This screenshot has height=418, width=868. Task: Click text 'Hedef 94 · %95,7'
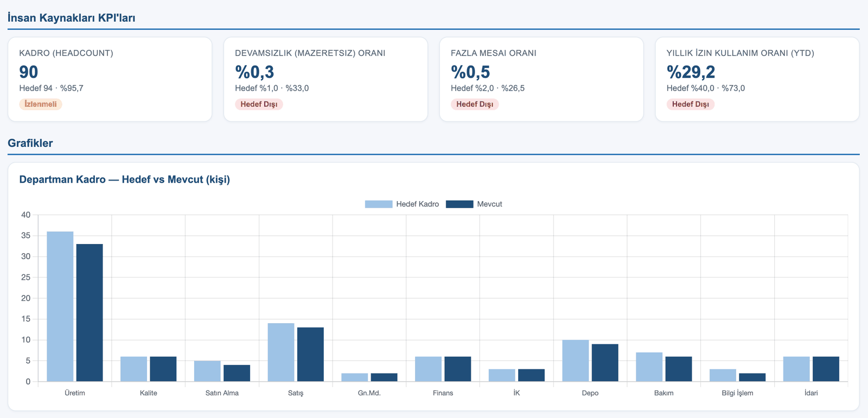point(52,88)
